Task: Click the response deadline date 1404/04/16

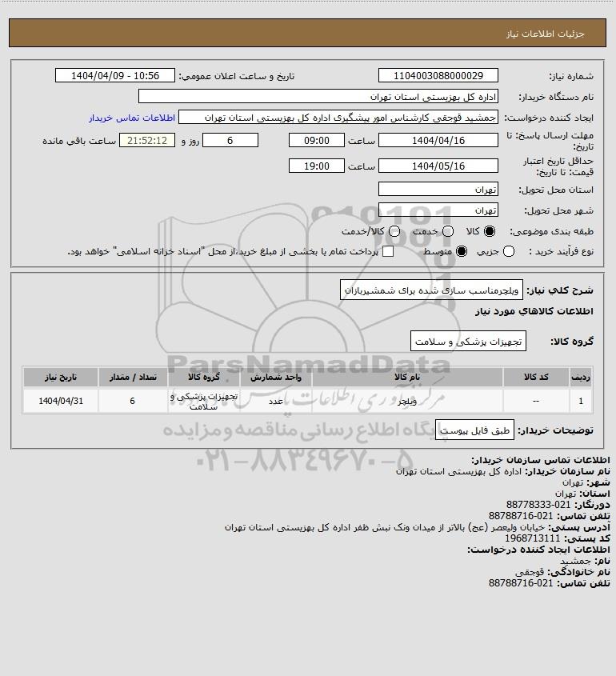Action: [x=438, y=141]
